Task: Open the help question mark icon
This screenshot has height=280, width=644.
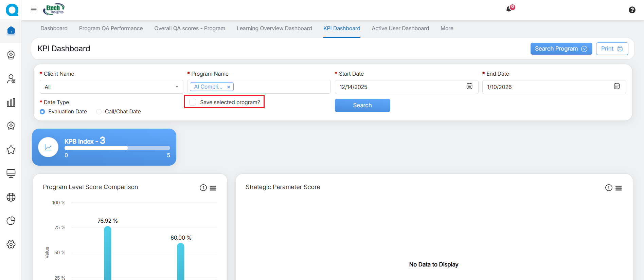Action: [x=632, y=10]
